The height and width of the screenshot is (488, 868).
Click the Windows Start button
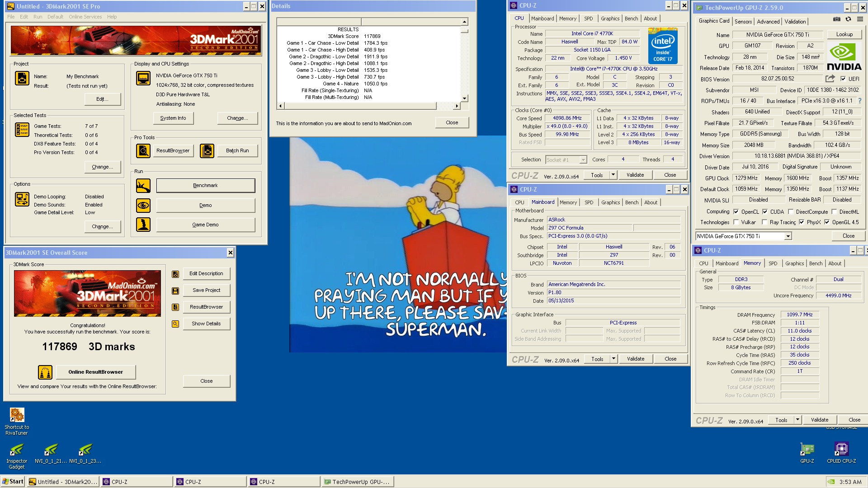click(13, 482)
